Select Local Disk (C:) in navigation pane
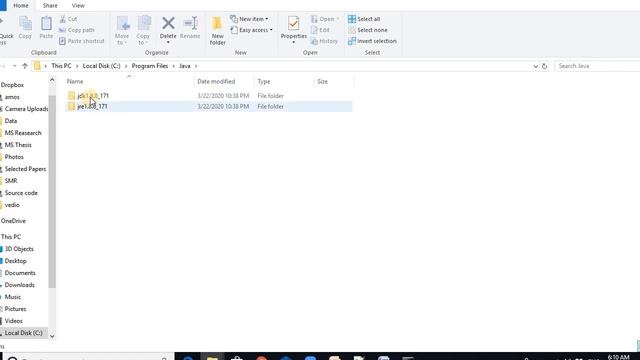Screen dimensions: 640x360 [23, 333]
